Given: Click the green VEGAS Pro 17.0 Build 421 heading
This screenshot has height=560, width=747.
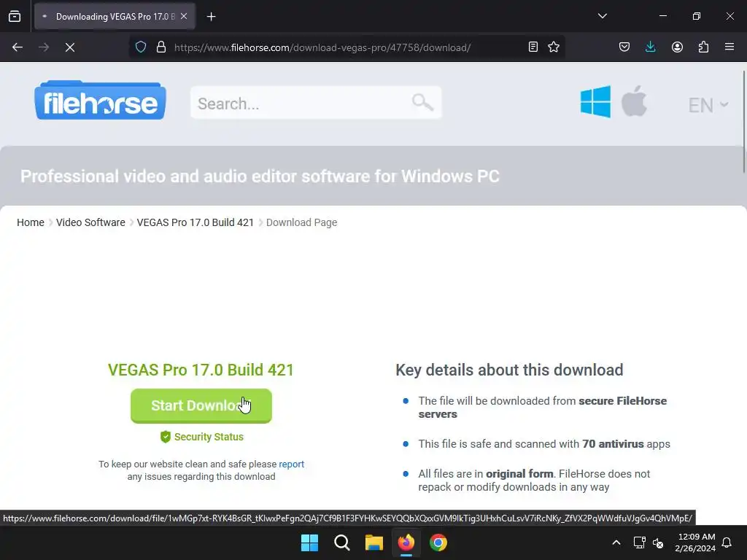Looking at the screenshot, I should point(201,370).
